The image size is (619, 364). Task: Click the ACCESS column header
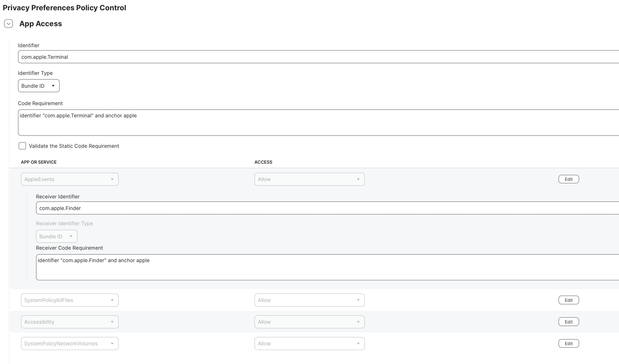(263, 162)
